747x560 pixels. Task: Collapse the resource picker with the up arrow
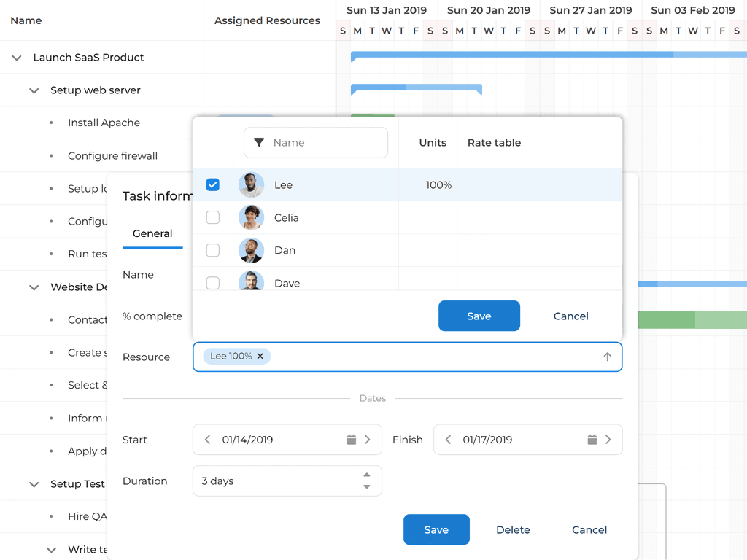(x=607, y=357)
